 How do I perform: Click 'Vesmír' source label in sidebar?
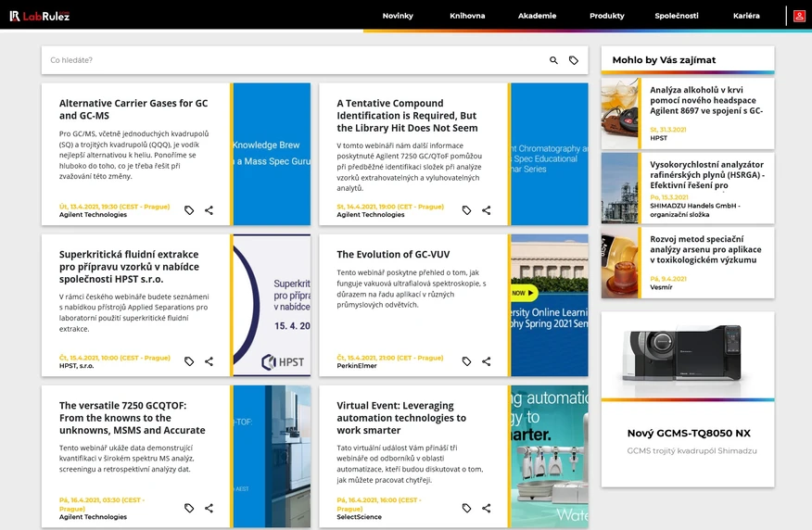661,287
